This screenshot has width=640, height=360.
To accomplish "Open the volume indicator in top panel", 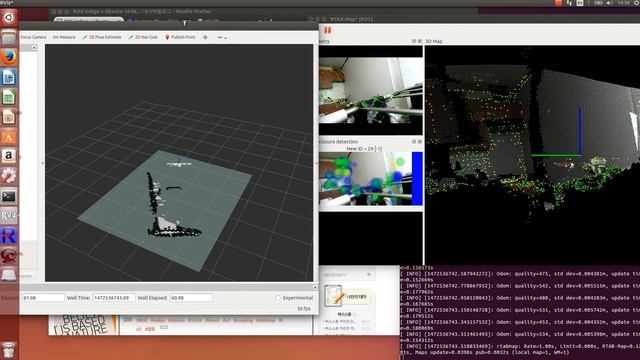I will pyautogui.click(x=609, y=3).
